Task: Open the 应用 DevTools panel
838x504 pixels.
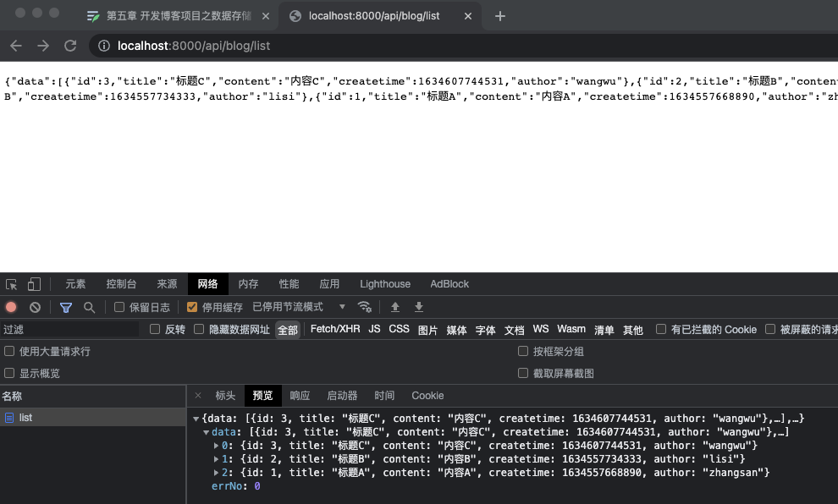Action: (329, 284)
